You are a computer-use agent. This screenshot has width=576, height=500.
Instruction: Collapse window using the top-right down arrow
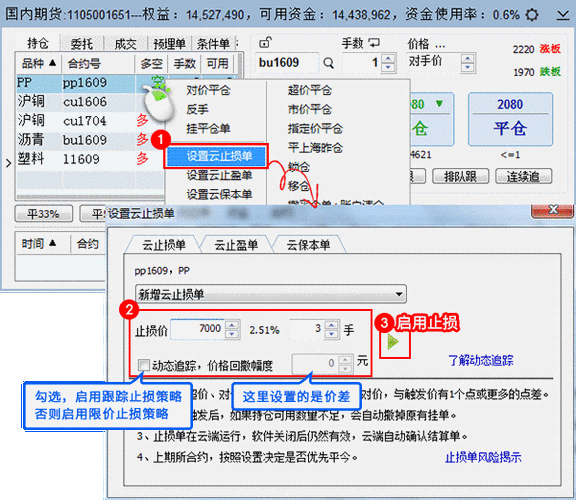coord(562,15)
